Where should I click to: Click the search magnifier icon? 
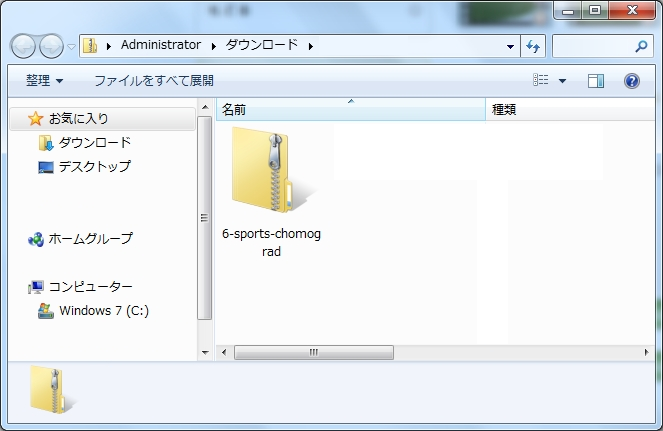coord(641,46)
